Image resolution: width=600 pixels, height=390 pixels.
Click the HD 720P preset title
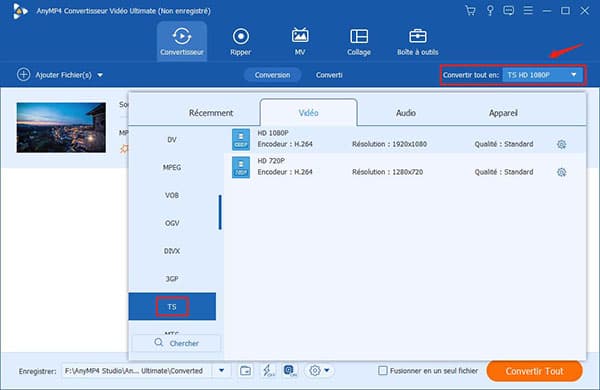coord(271,161)
